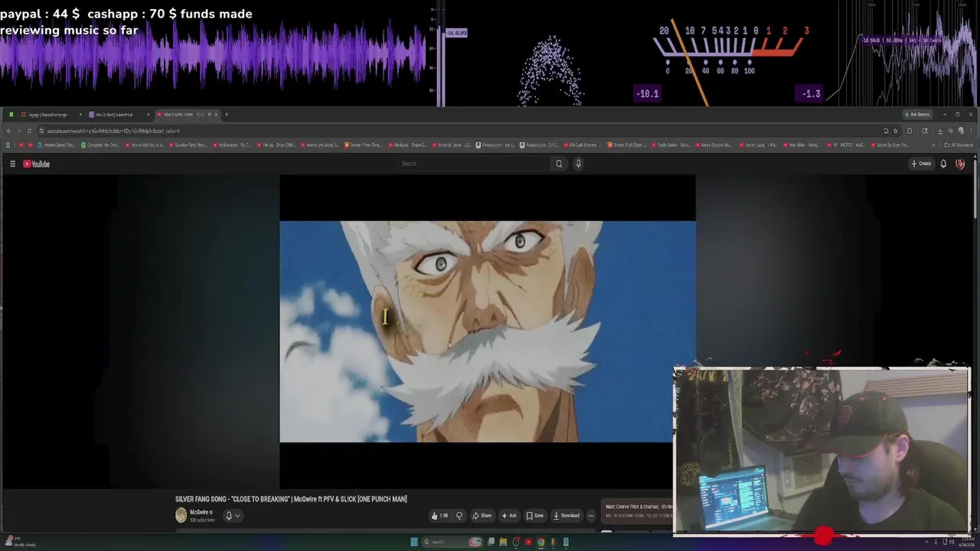Share the Silver Fang video

tap(482, 516)
